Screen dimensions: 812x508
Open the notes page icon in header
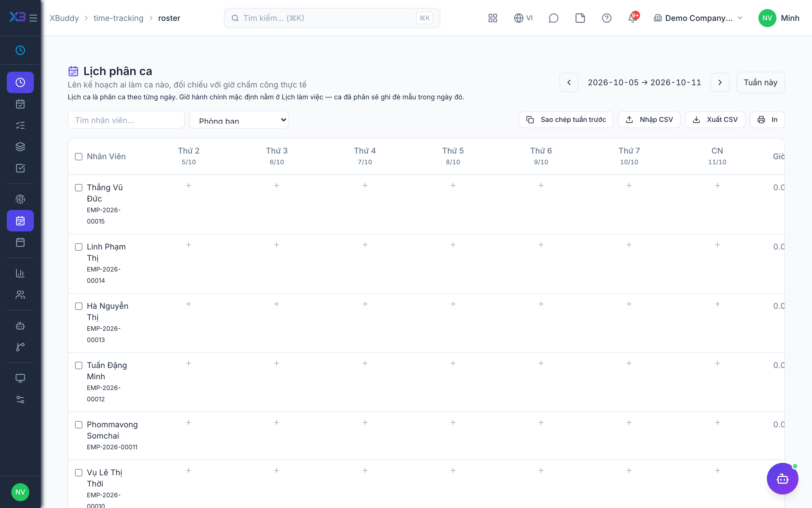click(580, 18)
